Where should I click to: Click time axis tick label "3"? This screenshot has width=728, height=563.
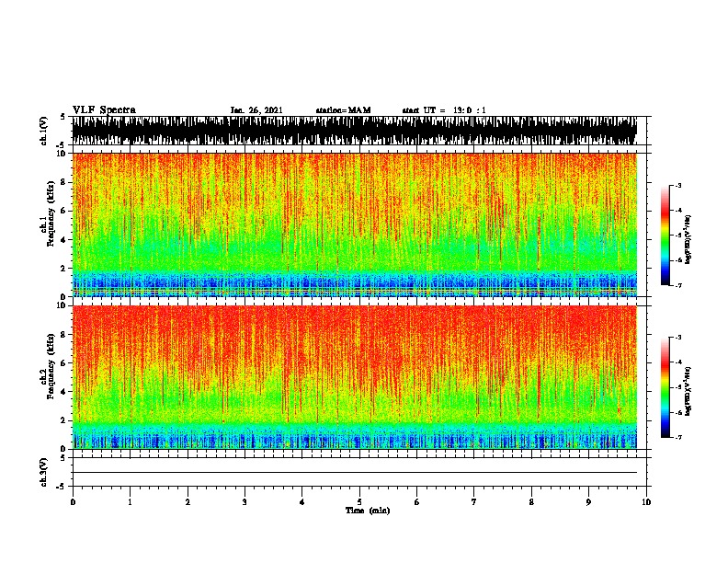[x=245, y=502]
